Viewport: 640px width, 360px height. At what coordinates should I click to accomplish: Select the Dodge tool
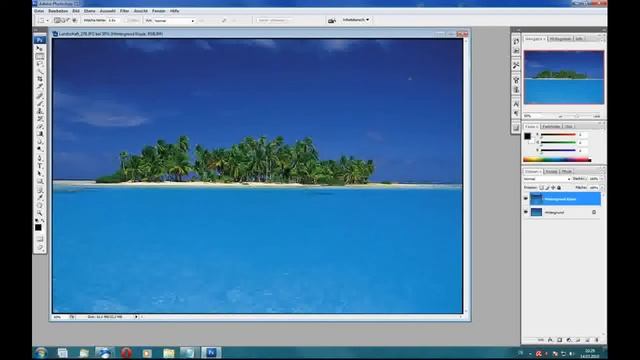click(x=40, y=149)
